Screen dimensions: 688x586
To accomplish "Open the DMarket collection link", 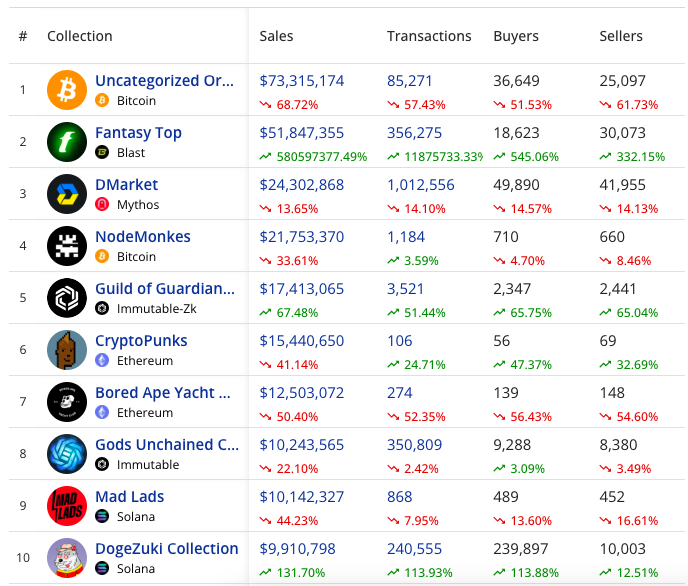I will [126, 185].
